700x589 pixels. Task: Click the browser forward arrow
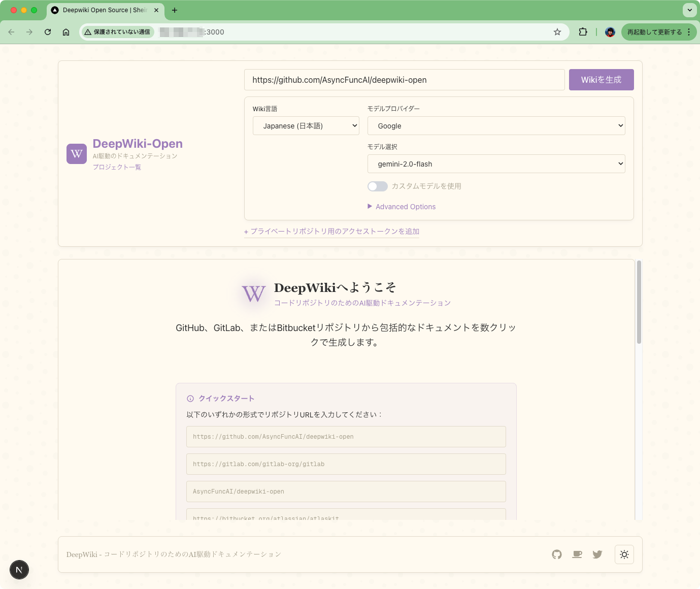29,32
